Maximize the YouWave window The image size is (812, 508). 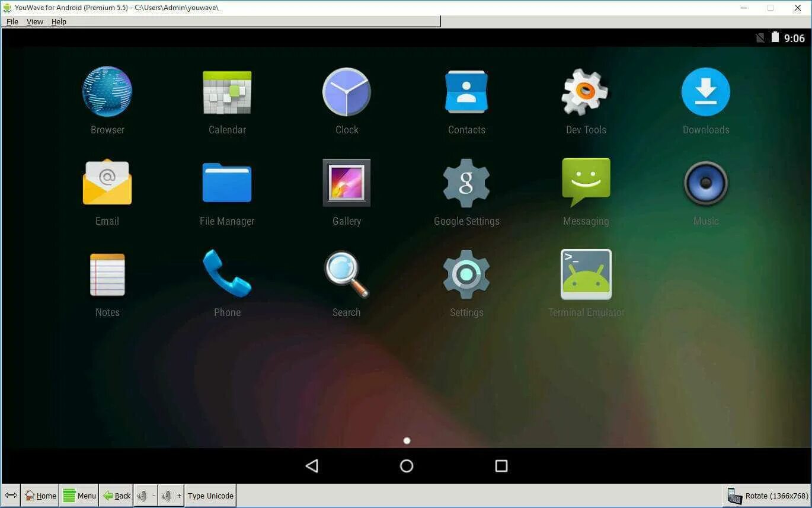[771, 8]
